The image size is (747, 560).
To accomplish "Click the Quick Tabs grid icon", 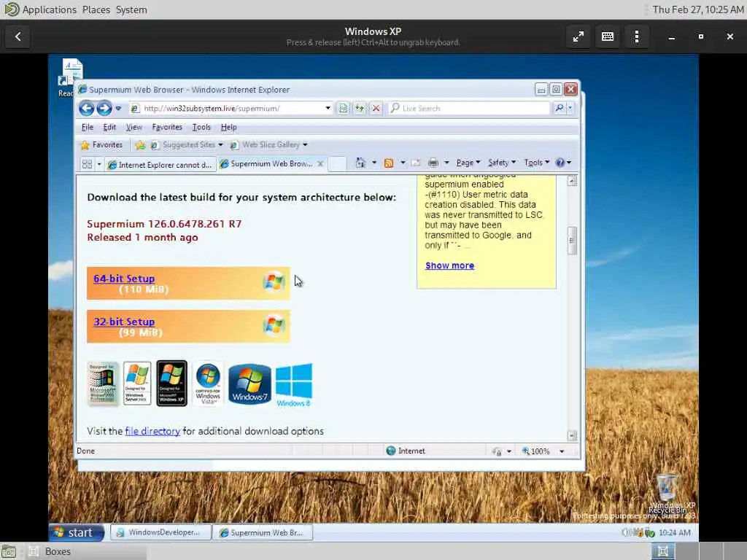I will [x=88, y=164].
